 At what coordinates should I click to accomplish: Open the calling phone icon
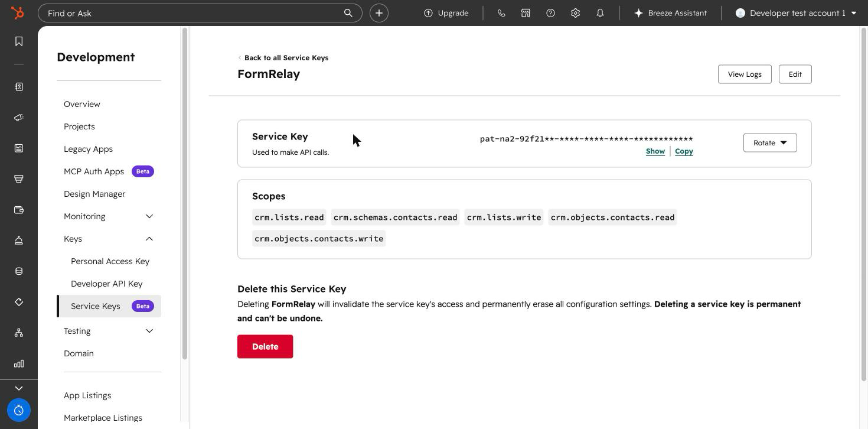coord(501,13)
